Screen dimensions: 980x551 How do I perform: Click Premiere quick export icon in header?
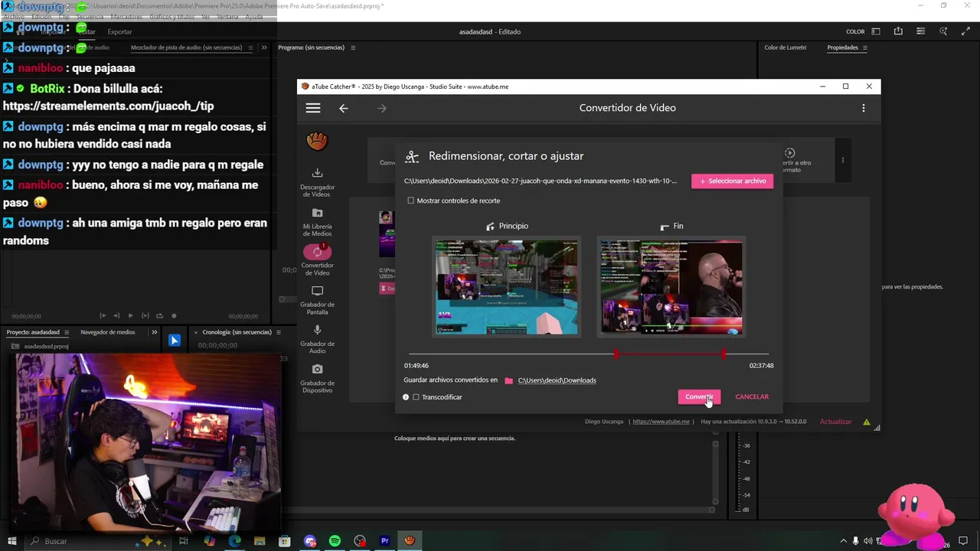click(898, 31)
